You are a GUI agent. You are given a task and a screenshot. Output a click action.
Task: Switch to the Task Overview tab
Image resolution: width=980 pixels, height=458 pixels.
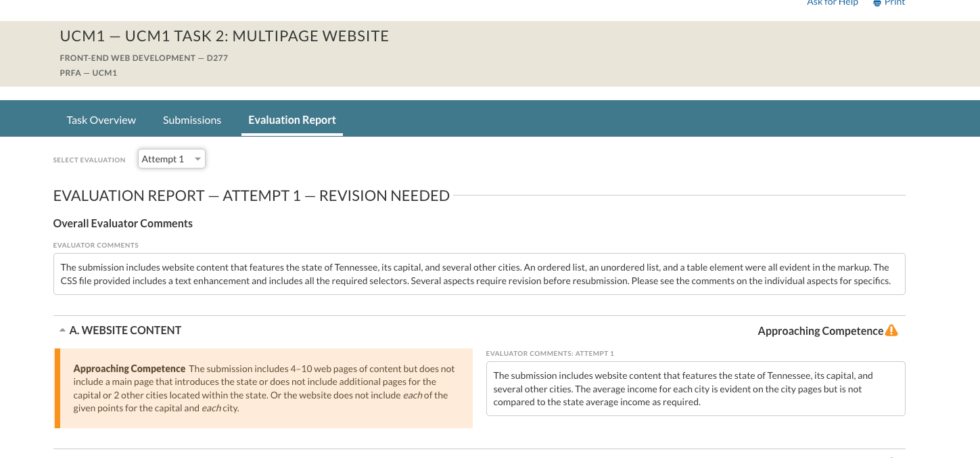(x=101, y=120)
